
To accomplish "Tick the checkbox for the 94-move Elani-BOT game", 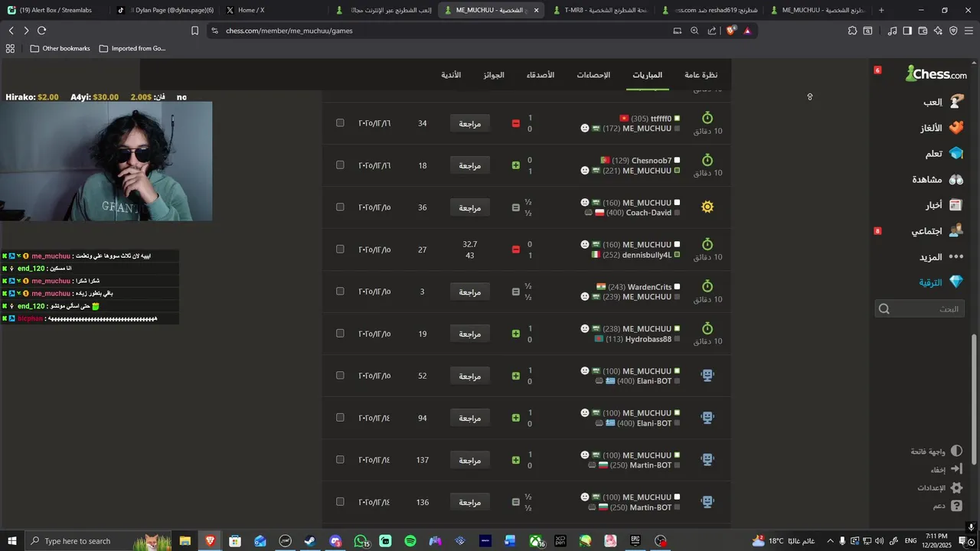I will [x=340, y=417].
